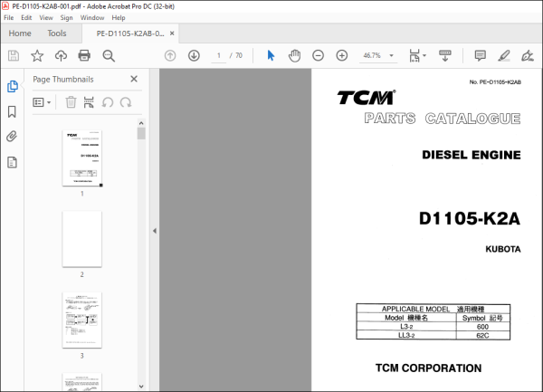Open the zoom percentage dropdown

[391, 55]
